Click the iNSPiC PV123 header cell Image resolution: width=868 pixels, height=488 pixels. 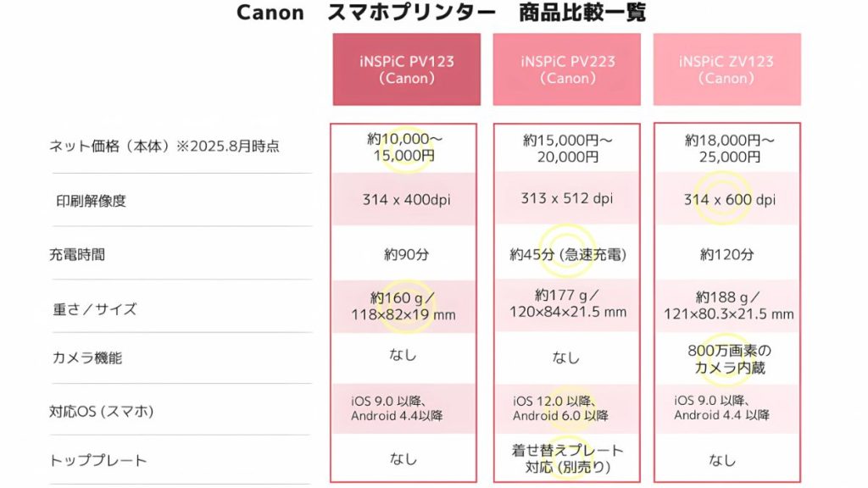tap(406, 69)
